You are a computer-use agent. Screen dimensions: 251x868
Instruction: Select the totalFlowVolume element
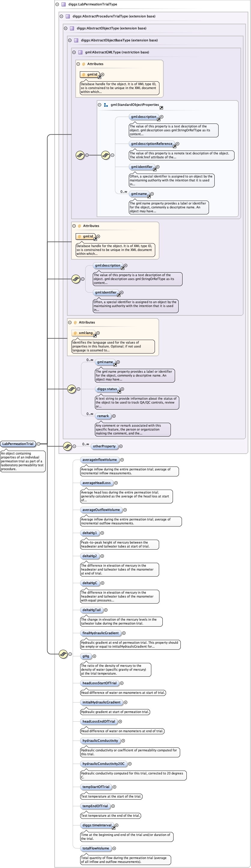click(x=95, y=848)
